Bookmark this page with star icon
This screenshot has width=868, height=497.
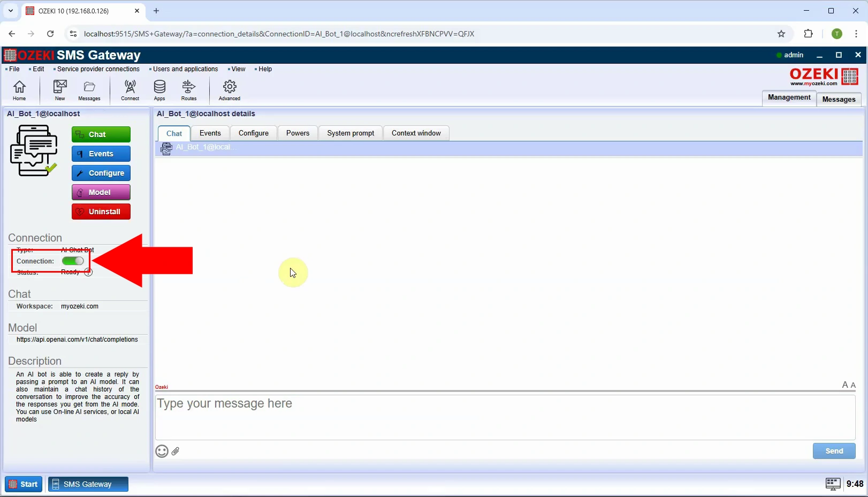[781, 34]
